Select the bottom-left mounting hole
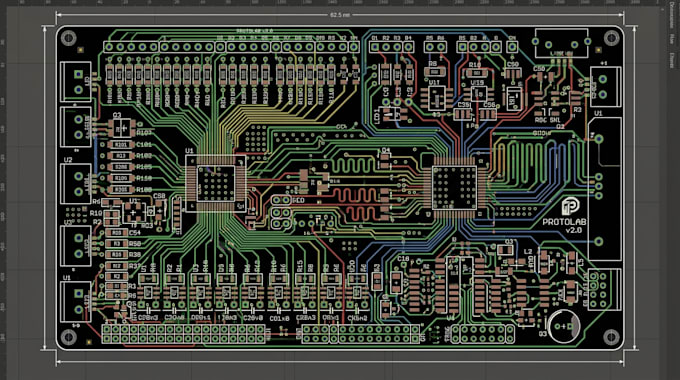Image resolution: width=680 pixels, height=380 pixels. pos(69,336)
